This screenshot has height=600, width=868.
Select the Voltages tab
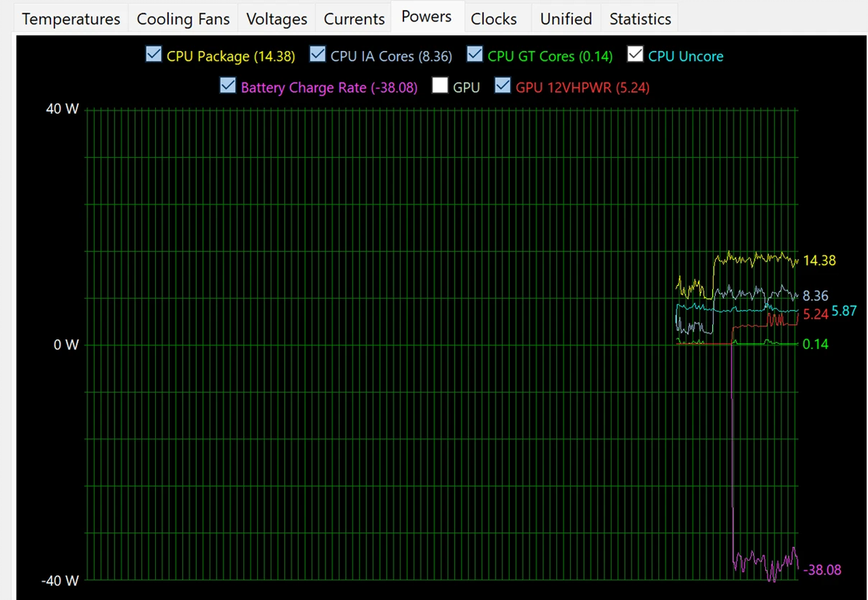(x=276, y=19)
